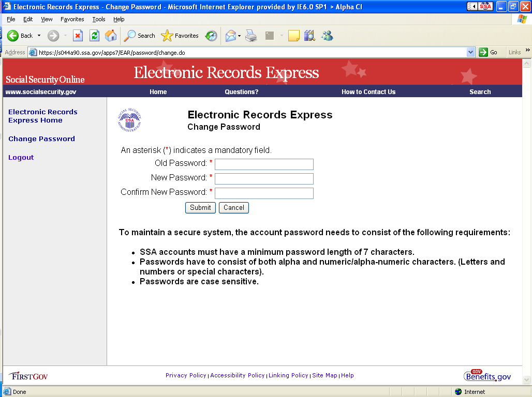Screen dimensions: 532x397
Task: Cancel the password change
Action: click(x=234, y=207)
